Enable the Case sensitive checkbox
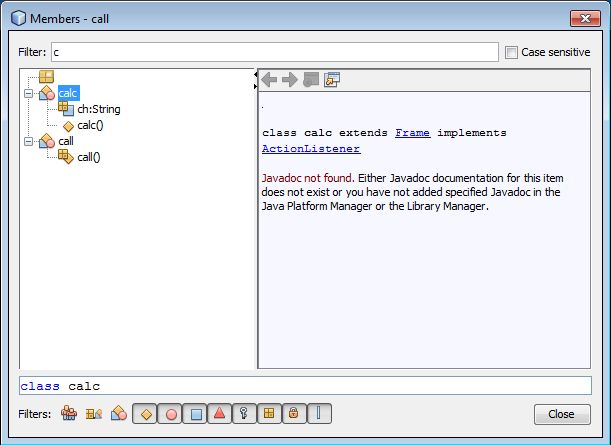 pyautogui.click(x=511, y=52)
